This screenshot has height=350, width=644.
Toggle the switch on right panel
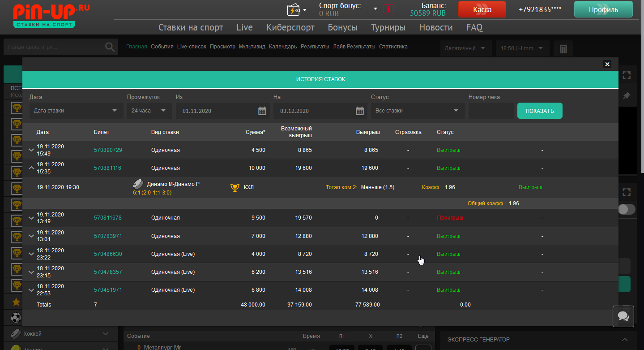pyautogui.click(x=627, y=209)
